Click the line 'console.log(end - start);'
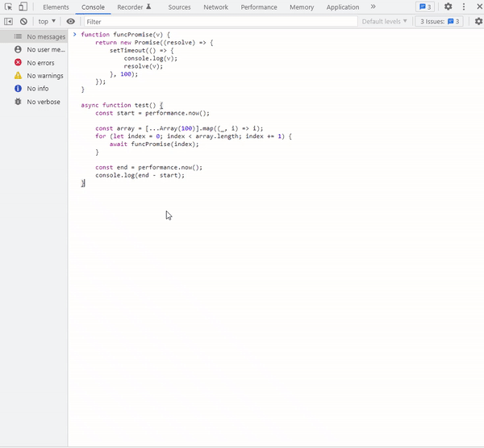The image size is (484, 448). [x=140, y=175]
